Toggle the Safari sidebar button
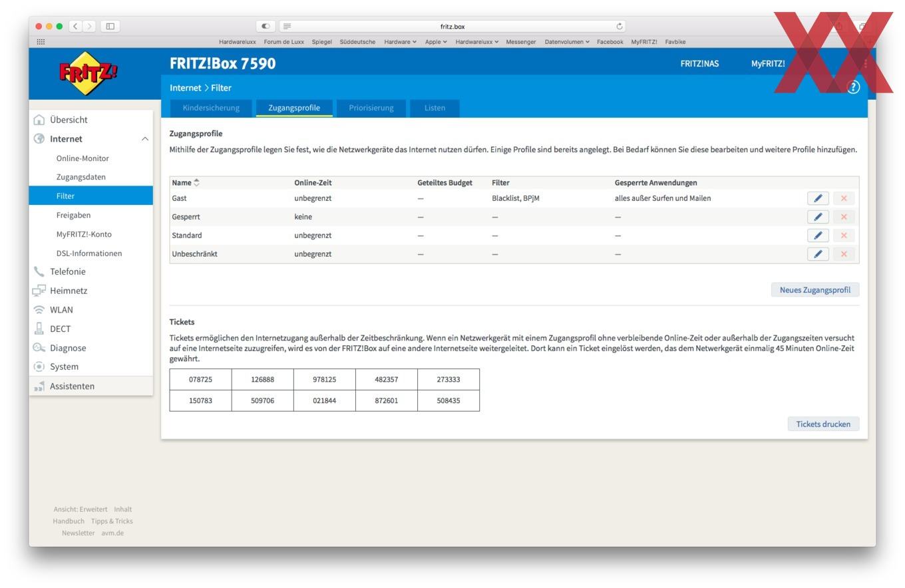Viewport: 905px width, 588px height. click(x=110, y=27)
